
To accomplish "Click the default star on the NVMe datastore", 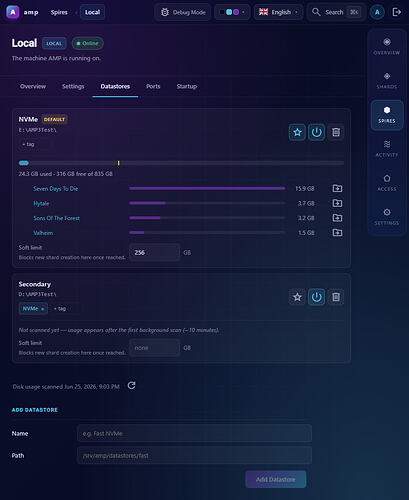I will click(x=297, y=132).
